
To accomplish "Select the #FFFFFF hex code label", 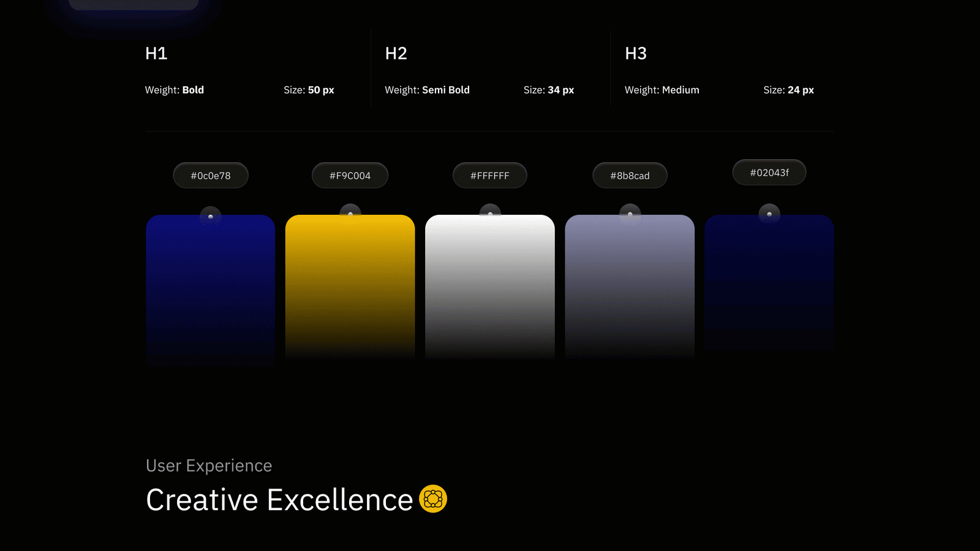I will 490,176.
